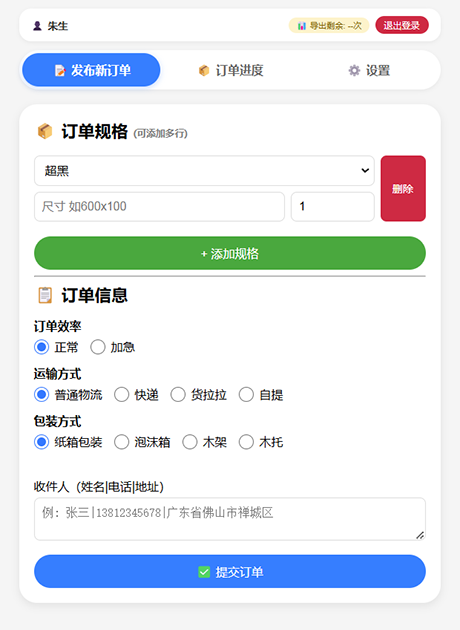Screen dimensions: 460x630
Task: Choose 普通物流 shipping method
Action: point(41,395)
